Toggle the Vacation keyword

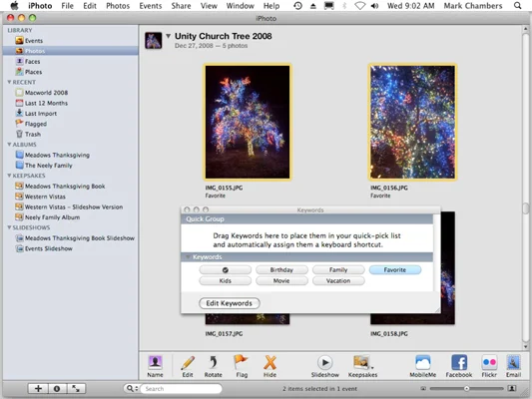pos(338,281)
